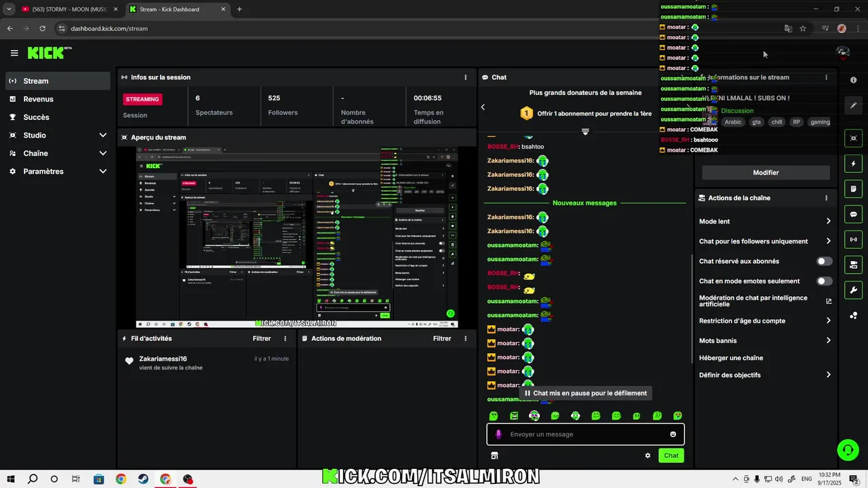Open Steam from the taskbar
The image size is (868, 488).
click(143, 479)
